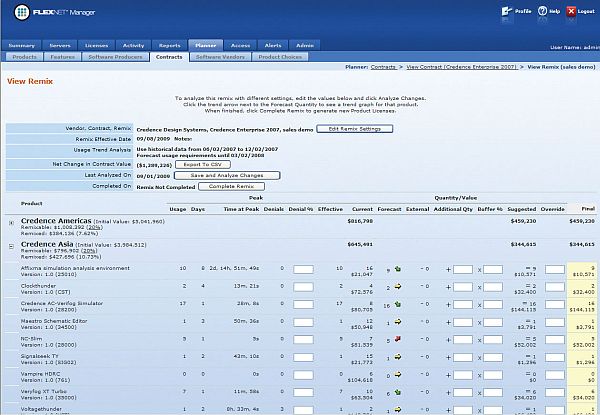Click the Affirma simulation analysis environment product name
This screenshot has height=415, width=600.
[75, 268]
